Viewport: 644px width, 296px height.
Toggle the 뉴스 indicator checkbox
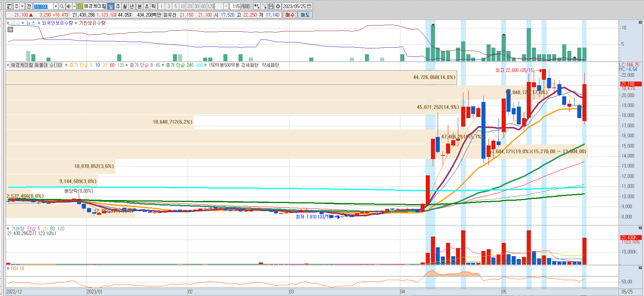pyautogui.click(x=23, y=23)
